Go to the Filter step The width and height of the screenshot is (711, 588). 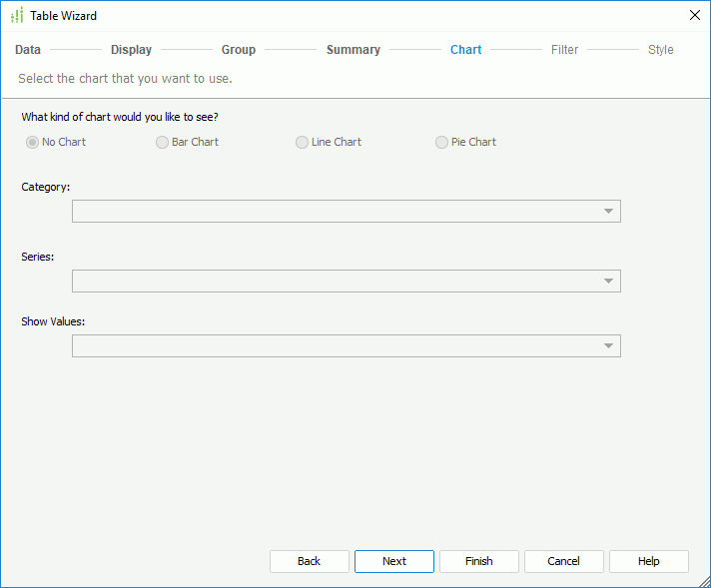(x=564, y=50)
